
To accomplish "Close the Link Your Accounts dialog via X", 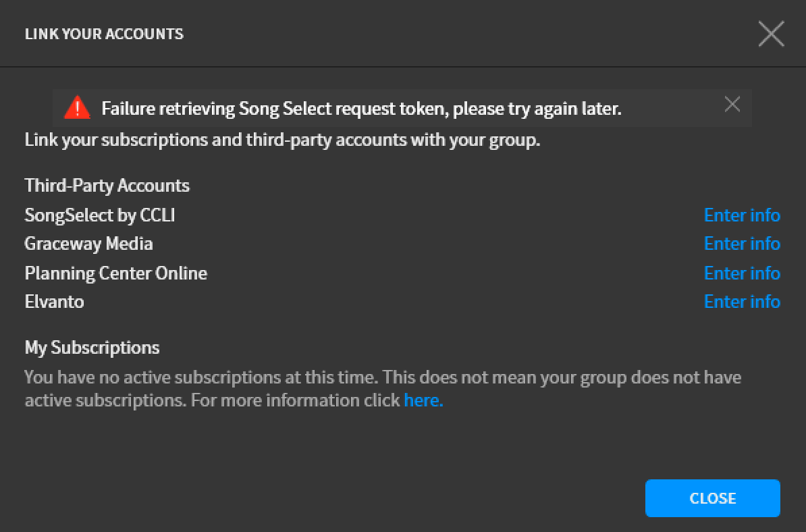I will point(771,34).
